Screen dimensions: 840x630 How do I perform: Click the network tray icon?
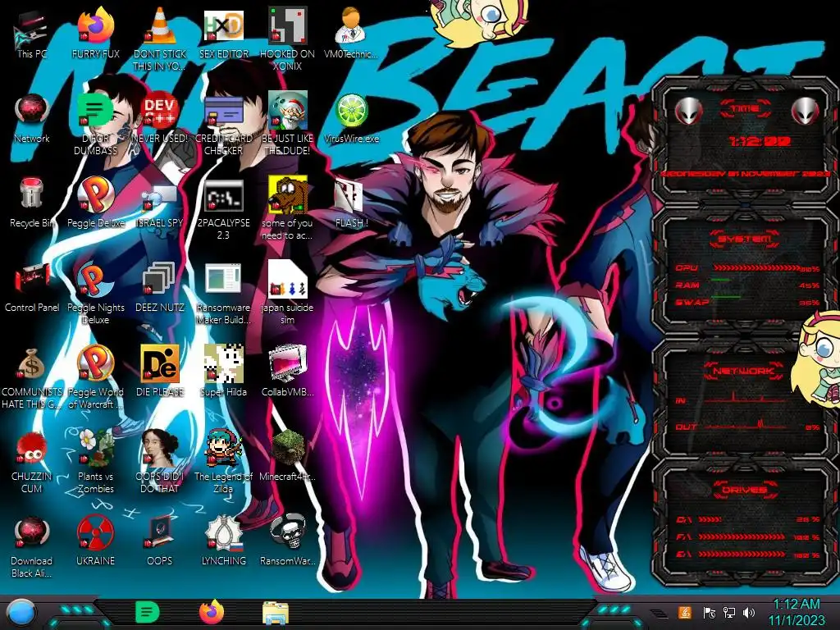click(729, 612)
